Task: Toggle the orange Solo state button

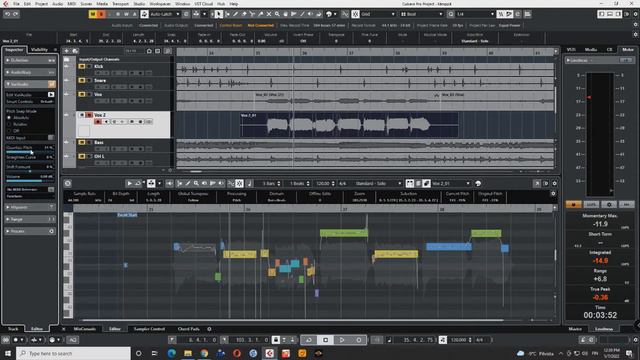Action: click(x=101, y=14)
